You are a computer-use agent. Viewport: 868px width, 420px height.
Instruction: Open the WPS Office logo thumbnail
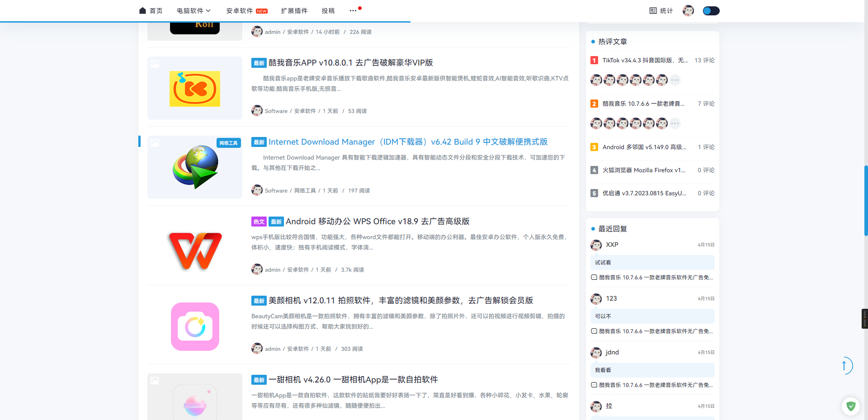point(195,251)
